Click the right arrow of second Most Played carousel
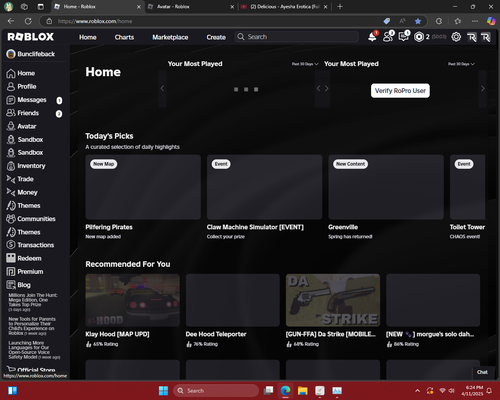The height and width of the screenshot is (400, 500). 482,88
